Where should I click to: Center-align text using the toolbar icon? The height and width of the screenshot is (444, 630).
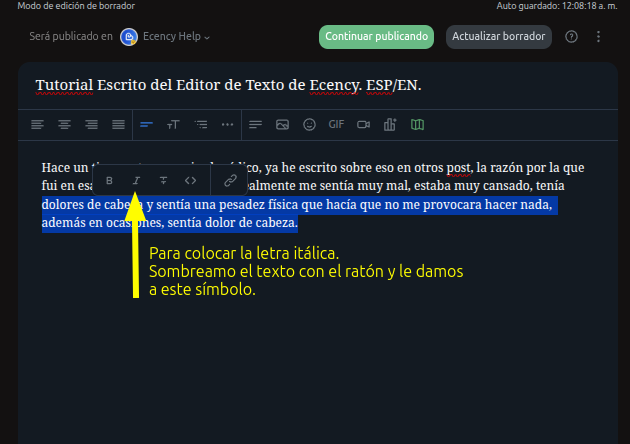click(64, 125)
